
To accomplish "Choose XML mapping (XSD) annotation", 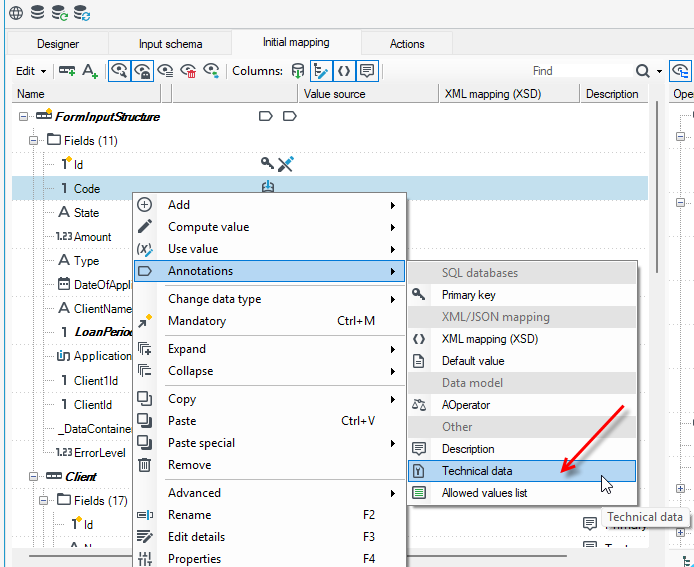I will point(522,339).
